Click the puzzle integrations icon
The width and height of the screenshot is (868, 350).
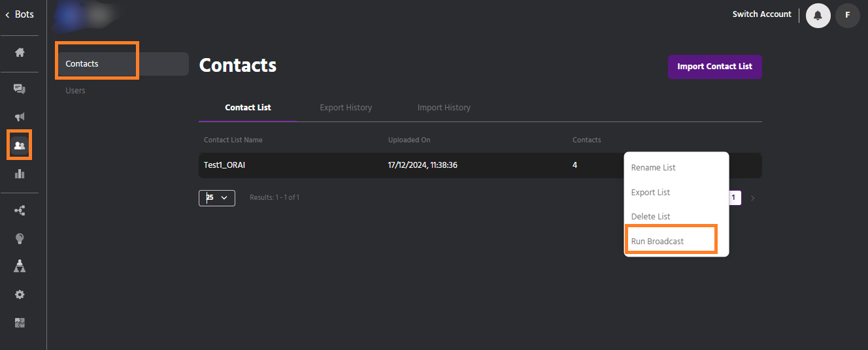point(20,323)
